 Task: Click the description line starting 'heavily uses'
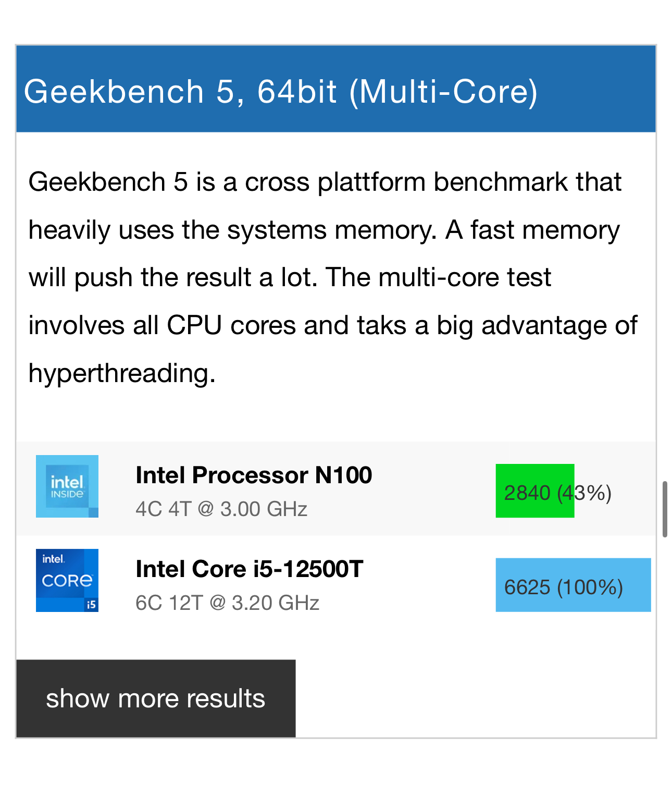tap(323, 230)
